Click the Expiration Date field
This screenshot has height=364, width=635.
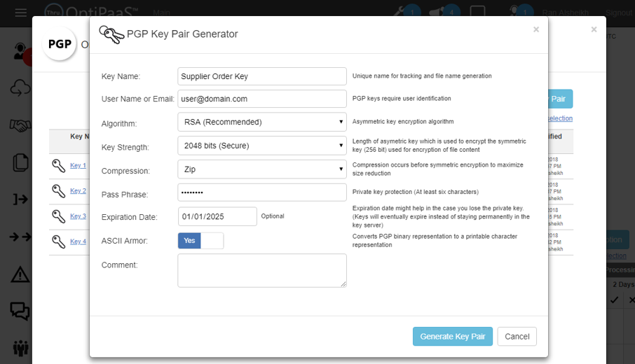217,216
